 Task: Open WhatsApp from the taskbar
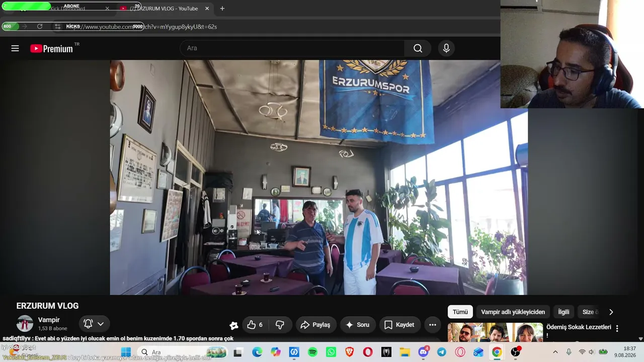click(331, 352)
